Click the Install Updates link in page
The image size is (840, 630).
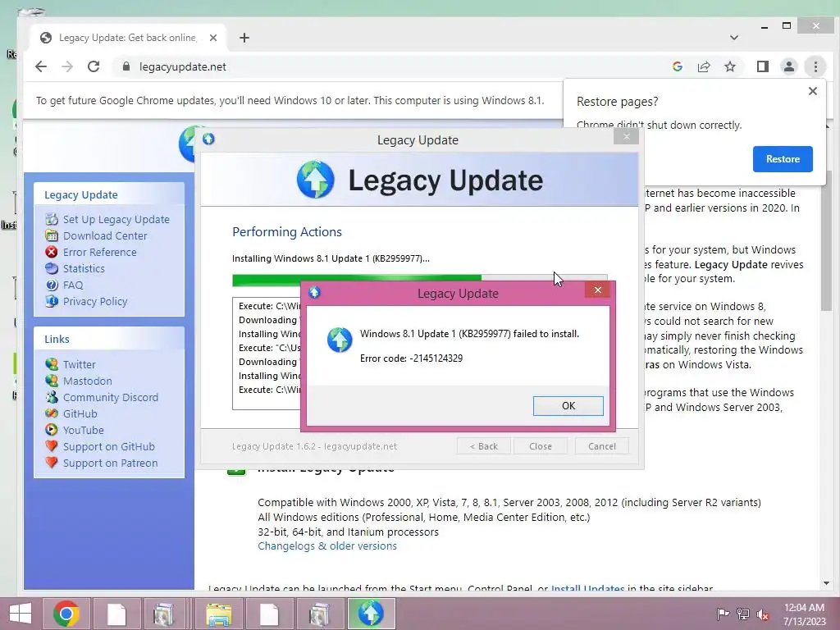(587, 588)
